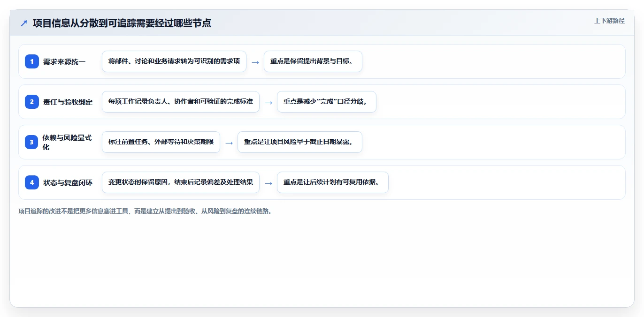644x317 pixels.
Task: Select the 需求来源统一 step label
Action: [x=64, y=61]
